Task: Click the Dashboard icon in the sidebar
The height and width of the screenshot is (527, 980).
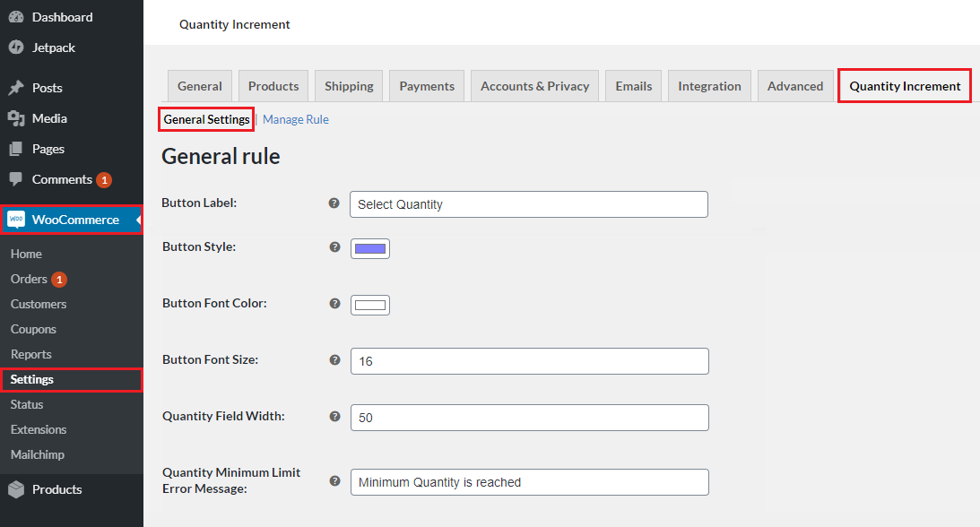Action: (14, 16)
